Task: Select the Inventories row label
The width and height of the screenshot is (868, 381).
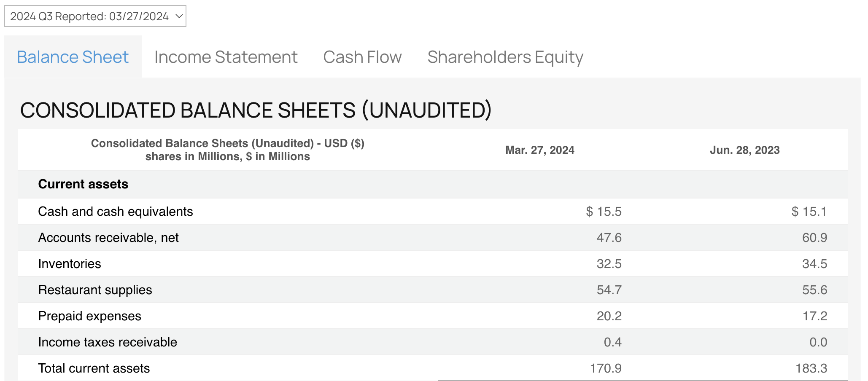Action: [x=70, y=264]
